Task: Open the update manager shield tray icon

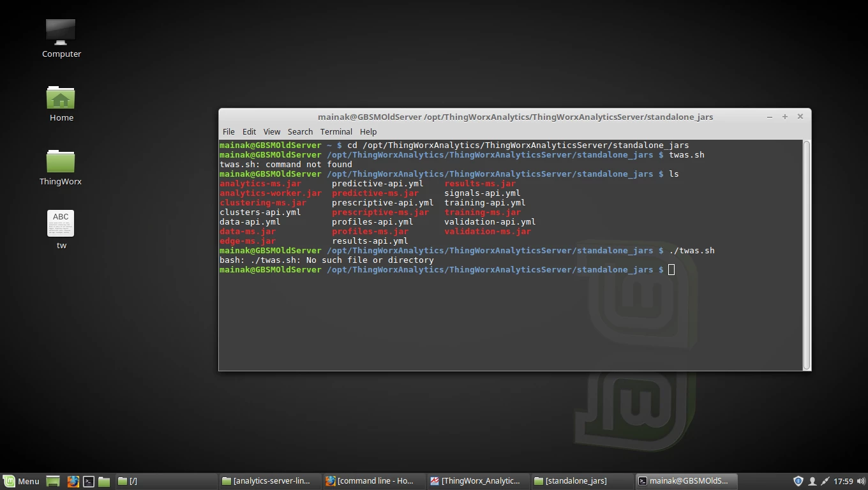Action: tap(798, 481)
